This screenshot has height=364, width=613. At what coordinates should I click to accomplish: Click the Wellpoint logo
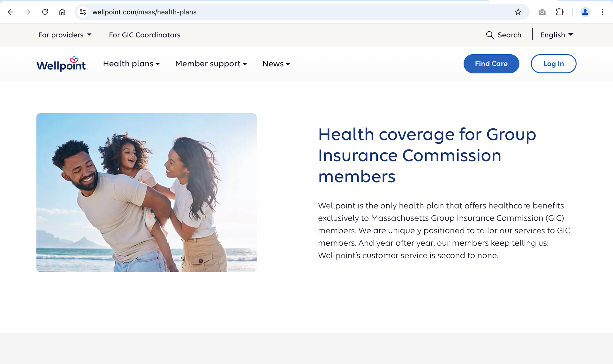point(62,64)
